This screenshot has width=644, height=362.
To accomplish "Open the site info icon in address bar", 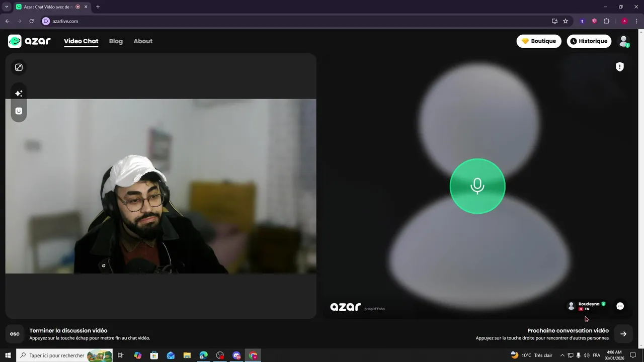I will [46, 21].
